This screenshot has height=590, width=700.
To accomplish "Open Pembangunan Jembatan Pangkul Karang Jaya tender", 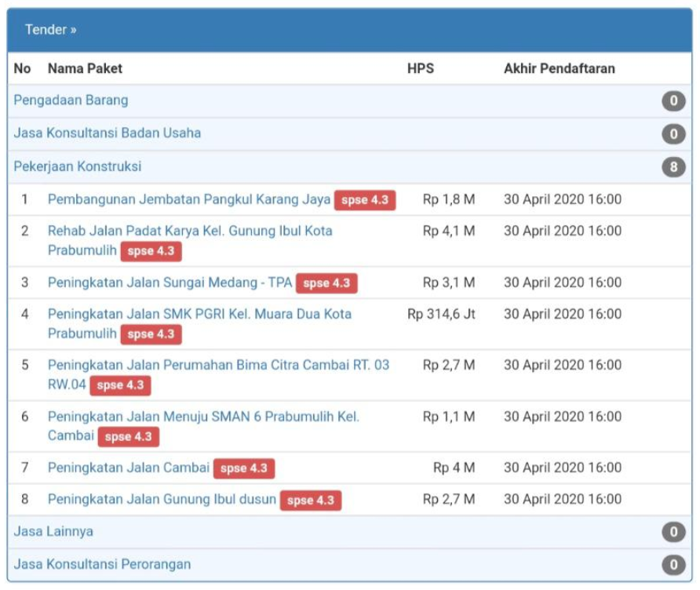I will [x=189, y=199].
